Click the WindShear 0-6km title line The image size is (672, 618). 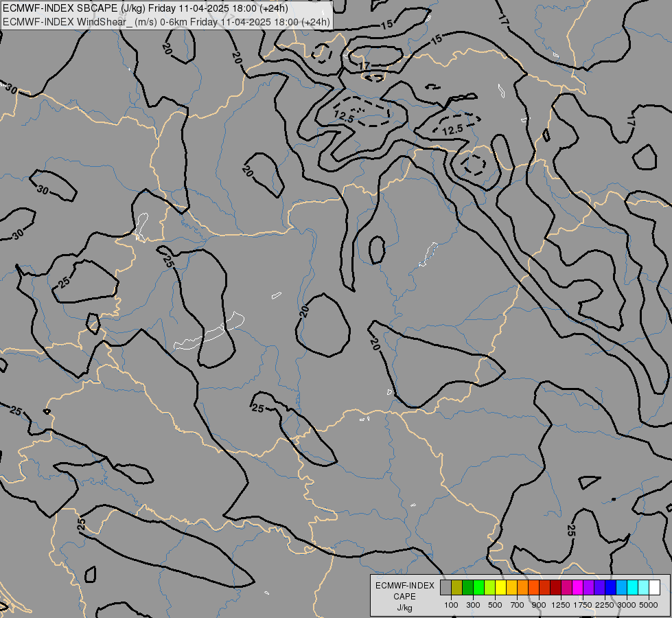(166, 21)
